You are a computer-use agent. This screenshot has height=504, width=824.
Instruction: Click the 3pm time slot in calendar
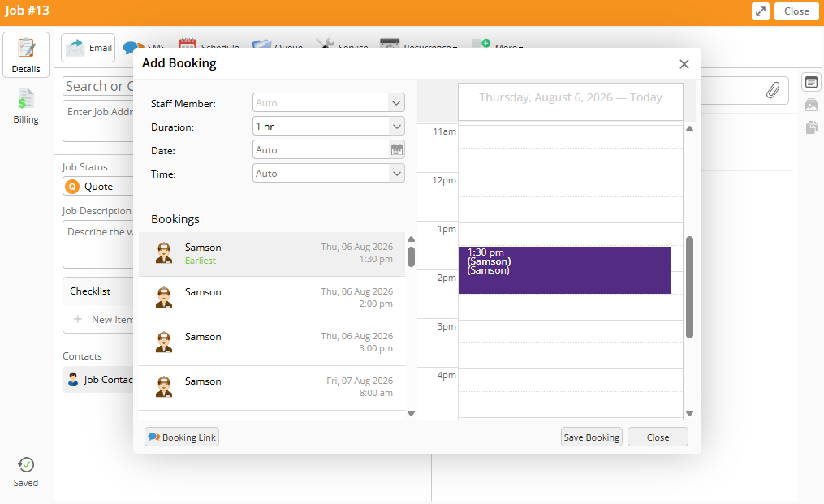570,344
